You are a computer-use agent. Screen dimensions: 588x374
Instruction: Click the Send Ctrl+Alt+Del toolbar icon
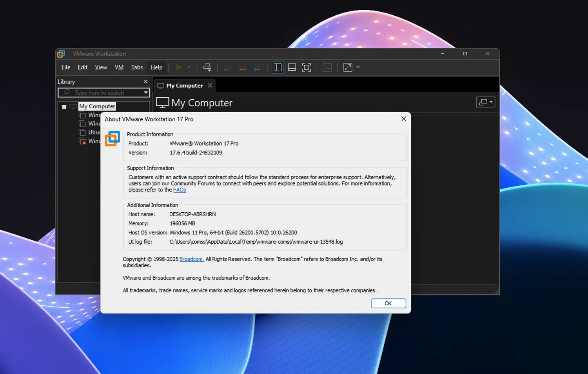207,68
